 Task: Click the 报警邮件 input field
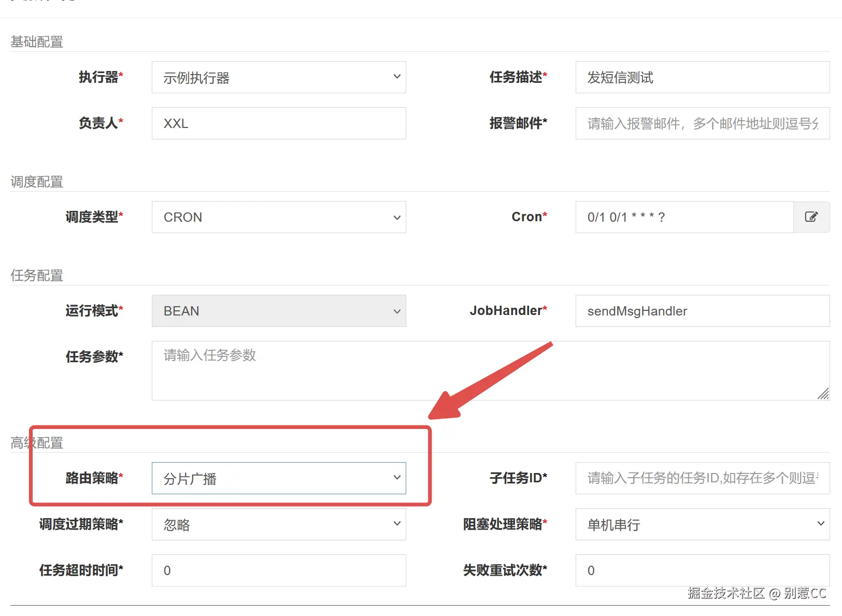pos(702,123)
